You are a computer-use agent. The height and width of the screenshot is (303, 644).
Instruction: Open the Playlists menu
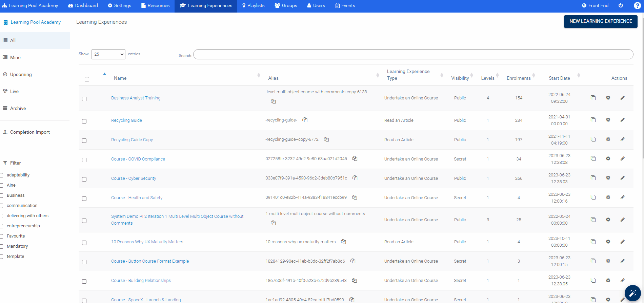tap(253, 6)
